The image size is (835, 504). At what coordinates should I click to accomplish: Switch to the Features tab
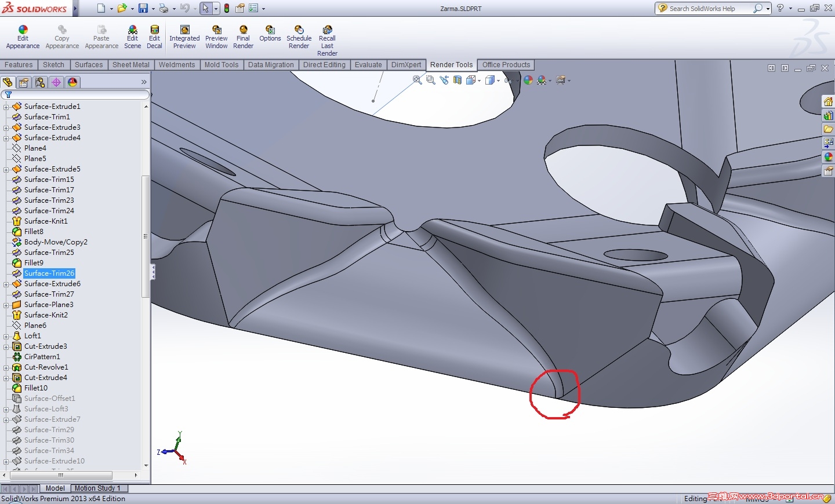tap(19, 65)
